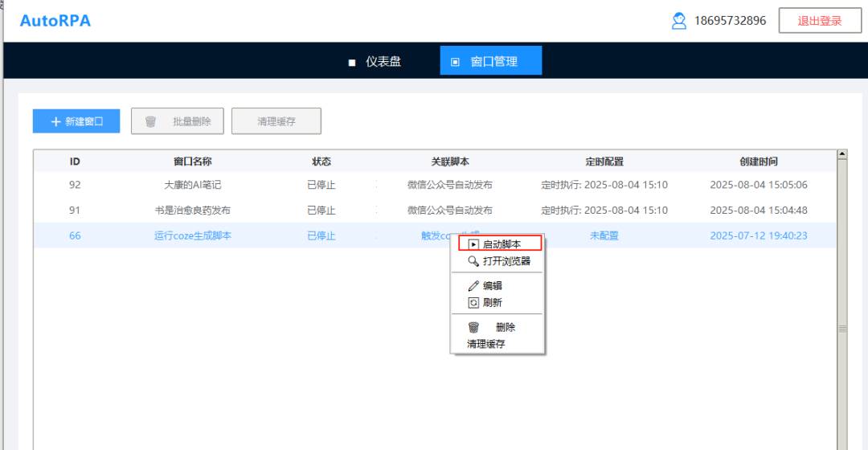Switch to the 窗口管理 tab
Screen dimensions: 868x450
pyautogui.click(x=491, y=60)
